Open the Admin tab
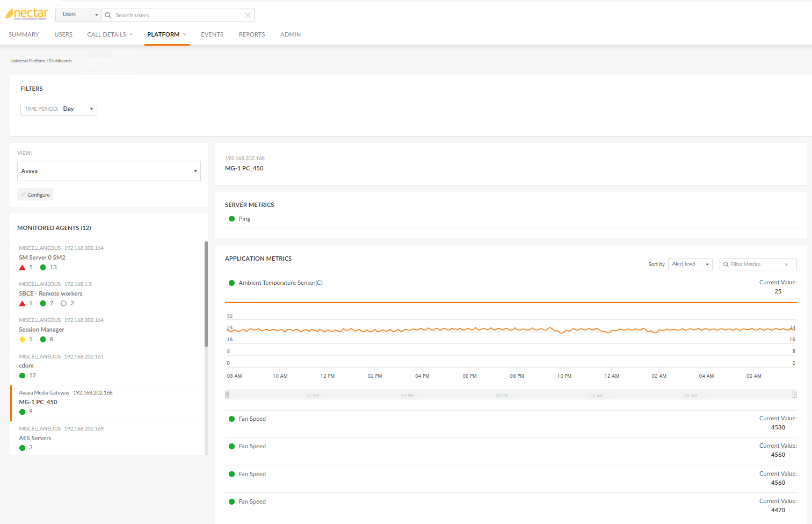This screenshot has width=812, height=524. coord(291,34)
